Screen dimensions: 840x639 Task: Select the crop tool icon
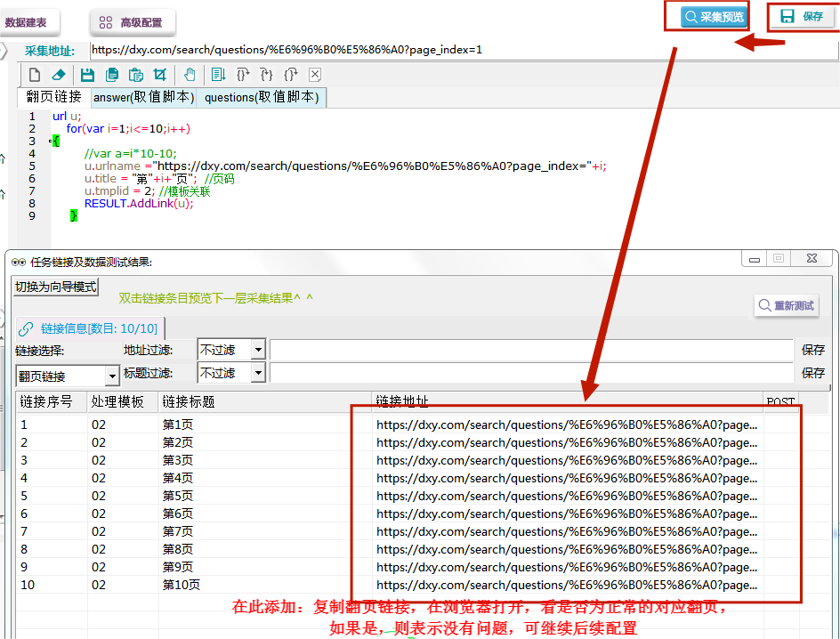click(159, 75)
